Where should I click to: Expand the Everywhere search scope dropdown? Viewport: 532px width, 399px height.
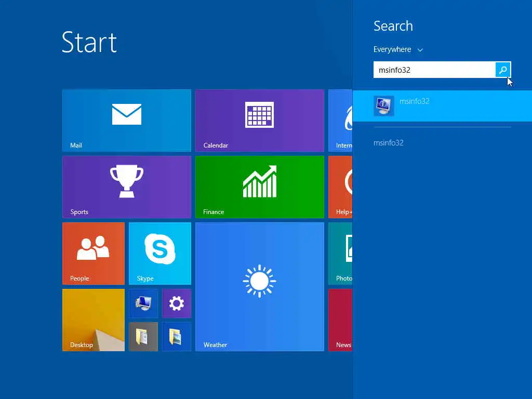pyautogui.click(x=398, y=49)
